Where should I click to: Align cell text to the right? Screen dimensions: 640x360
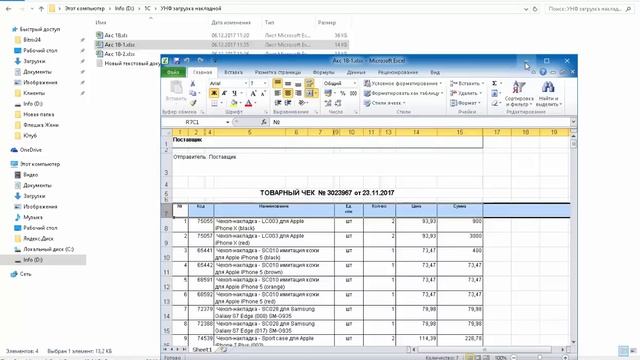pos(298,93)
